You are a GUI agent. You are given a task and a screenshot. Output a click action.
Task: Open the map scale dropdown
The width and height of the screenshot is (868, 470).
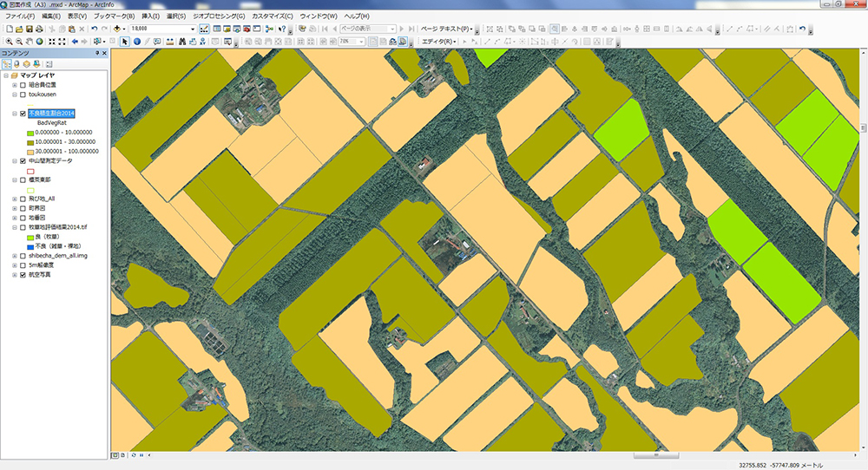(194, 29)
